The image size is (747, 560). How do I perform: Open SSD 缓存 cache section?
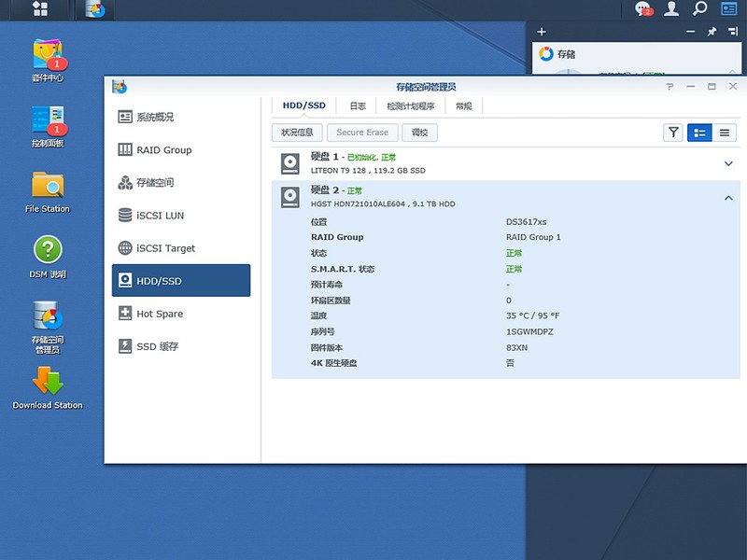[x=181, y=346]
